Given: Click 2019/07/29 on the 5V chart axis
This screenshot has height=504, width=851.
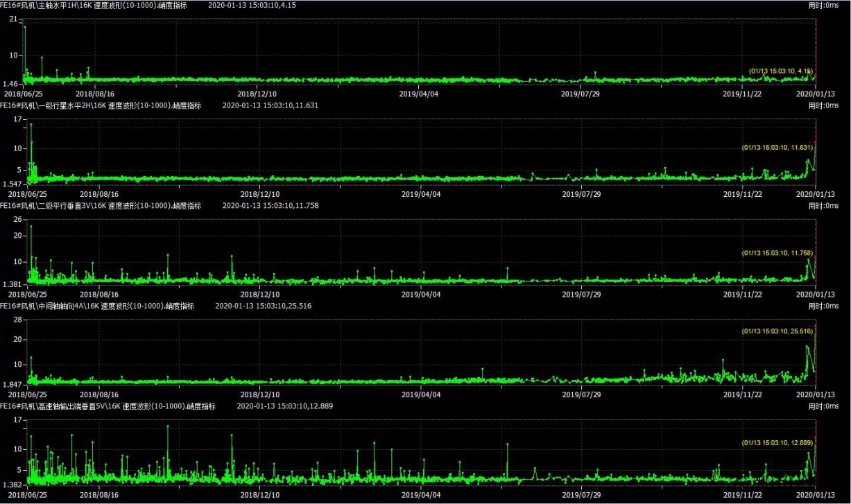Looking at the screenshot, I should pos(581,495).
